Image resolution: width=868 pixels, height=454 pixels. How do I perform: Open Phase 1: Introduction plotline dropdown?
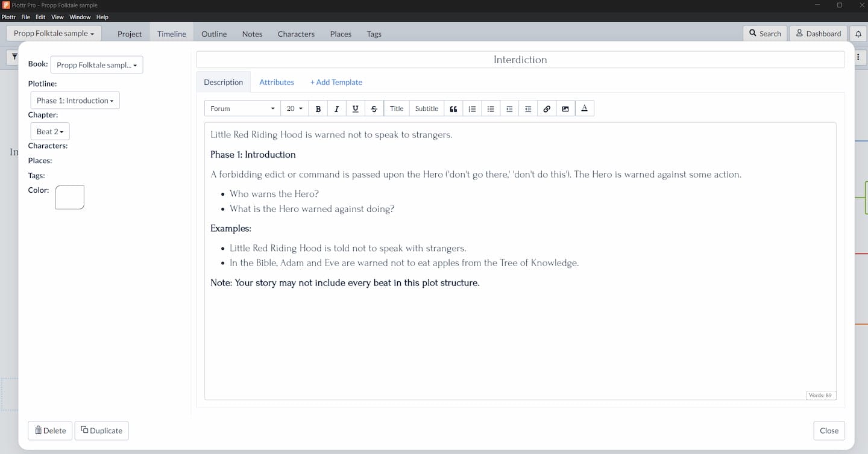click(75, 101)
